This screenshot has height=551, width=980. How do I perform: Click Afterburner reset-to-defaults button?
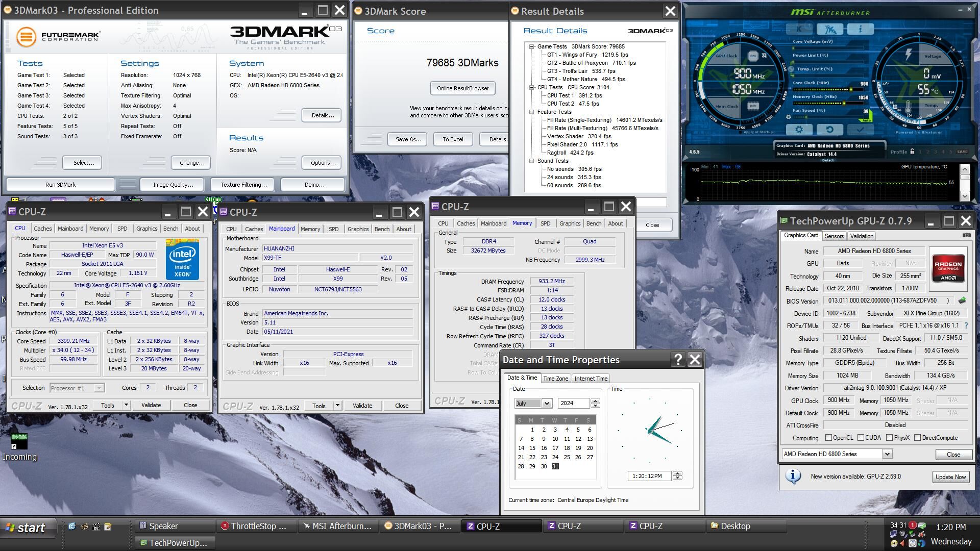coord(829,130)
